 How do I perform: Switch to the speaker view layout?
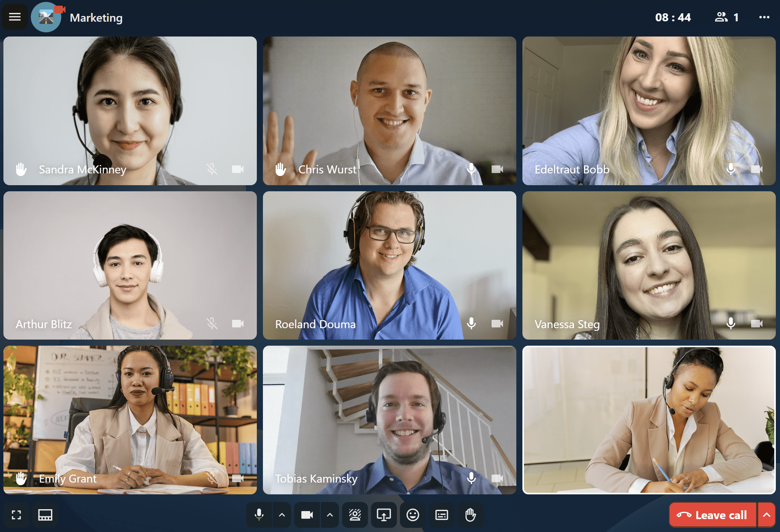[45, 515]
